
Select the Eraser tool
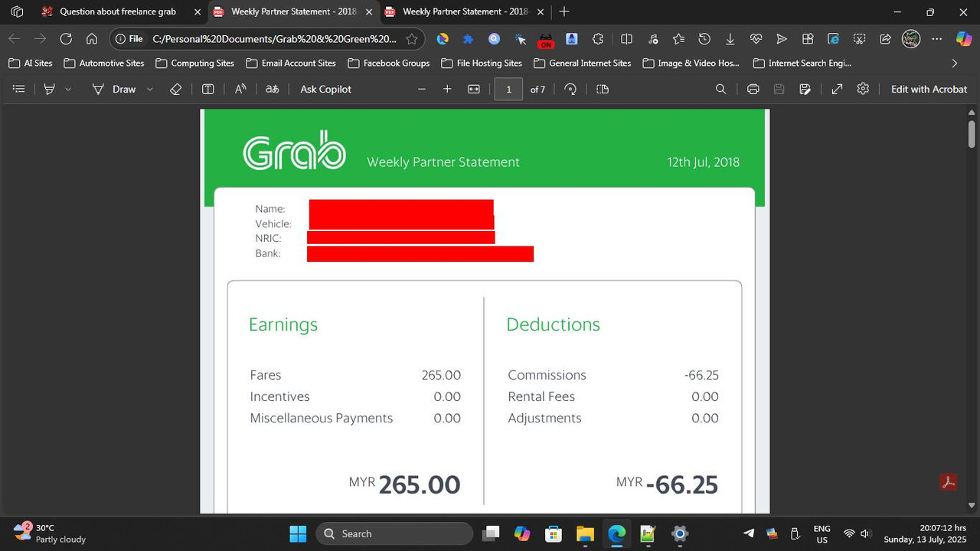[175, 90]
